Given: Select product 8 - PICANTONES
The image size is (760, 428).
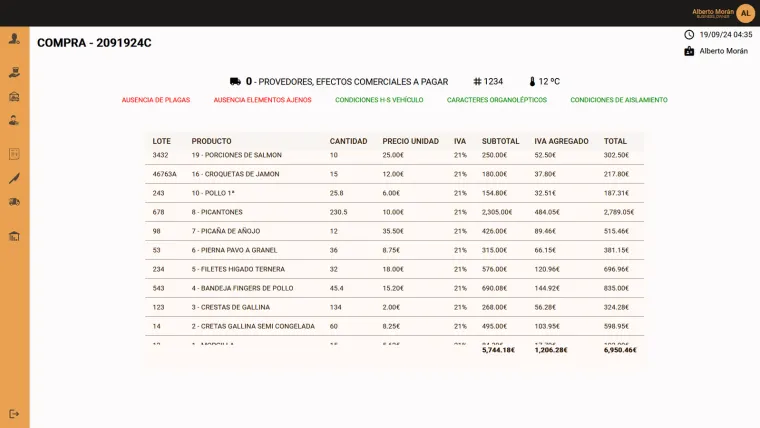Looking at the screenshot, I should coord(217,212).
